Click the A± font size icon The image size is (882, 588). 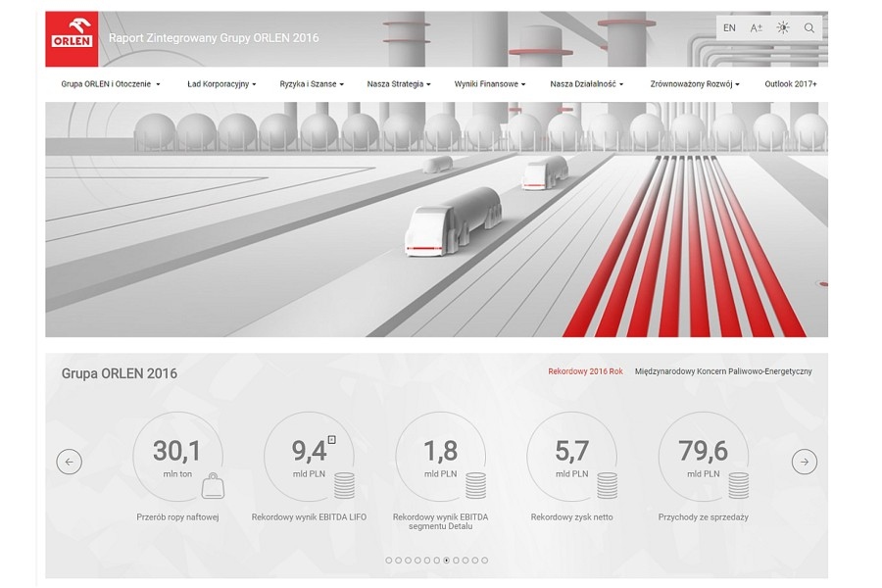[x=756, y=28]
